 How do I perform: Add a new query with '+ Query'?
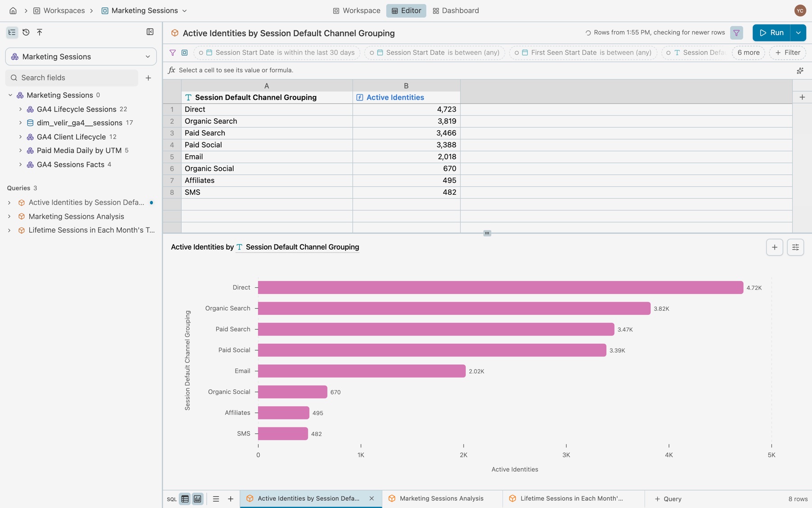[668, 499]
